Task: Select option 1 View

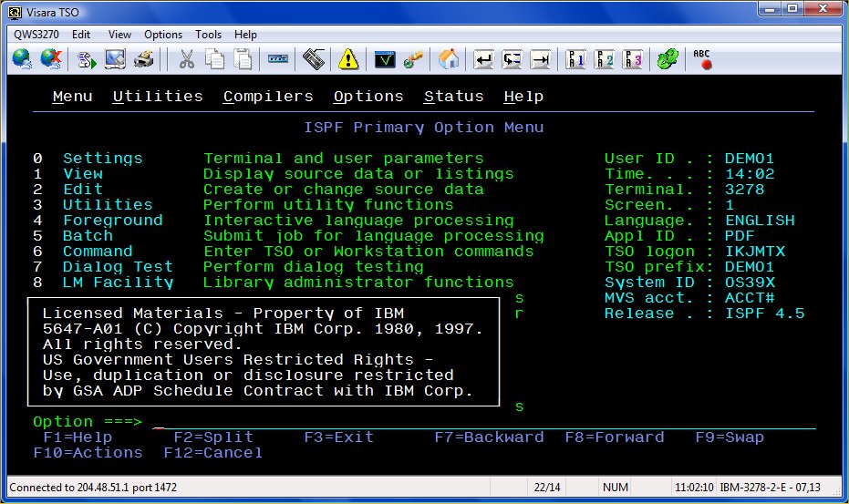Action: coord(83,174)
